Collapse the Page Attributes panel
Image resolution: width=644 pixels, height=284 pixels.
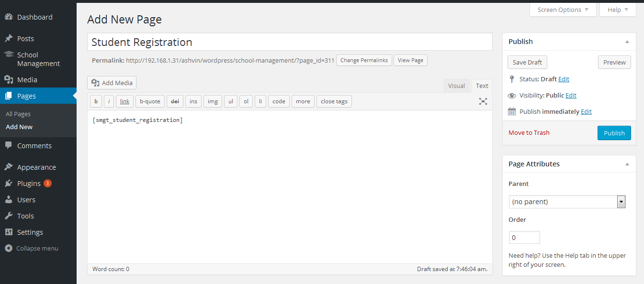click(x=627, y=164)
